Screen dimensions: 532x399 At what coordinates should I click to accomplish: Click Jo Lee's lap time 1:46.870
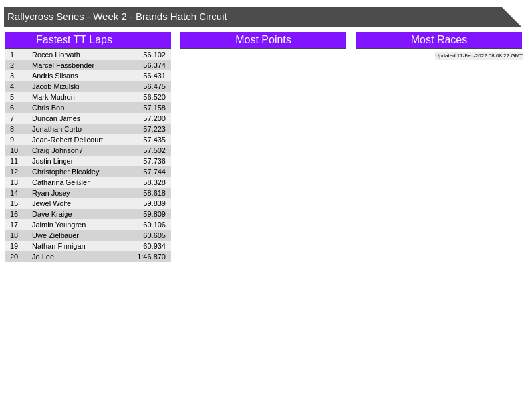[x=151, y=257]
